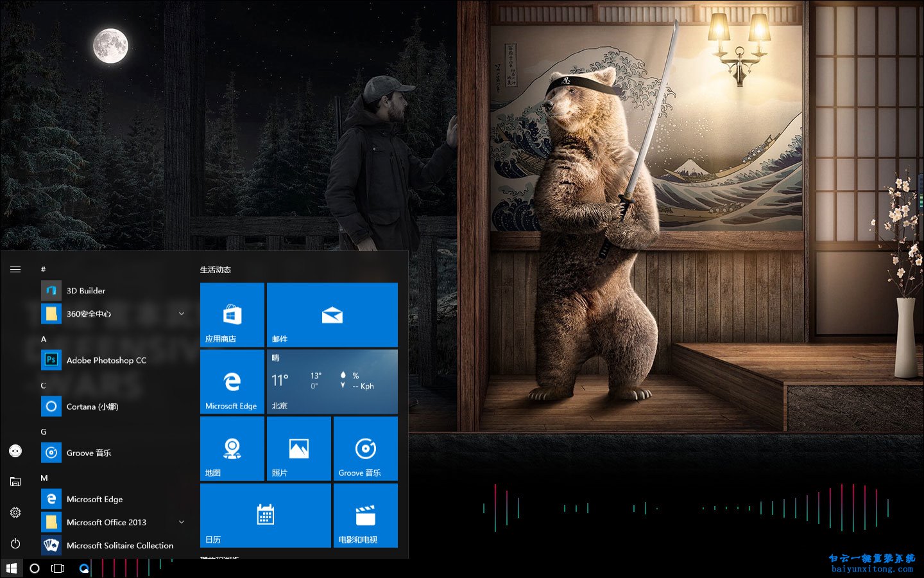Select Cortana (小娜) in the app list
Screen dimensions: 924x578
pyautogui.click(x=92, y=407)
